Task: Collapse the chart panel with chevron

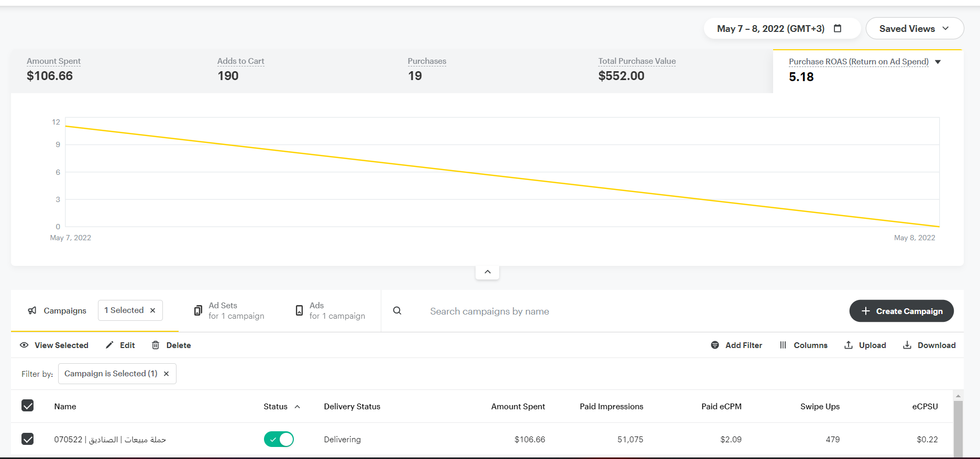Action: point(487,272)
